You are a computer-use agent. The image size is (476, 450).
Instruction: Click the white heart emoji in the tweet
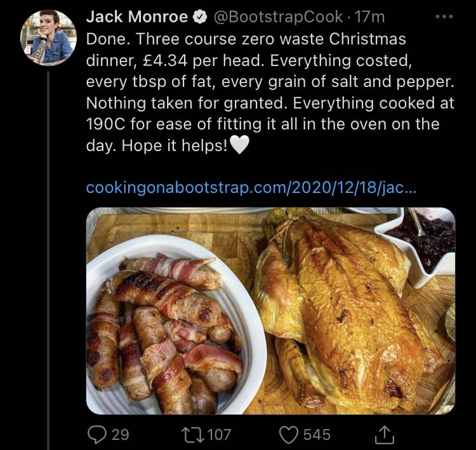pyautogui.click(x=240, y=145)
